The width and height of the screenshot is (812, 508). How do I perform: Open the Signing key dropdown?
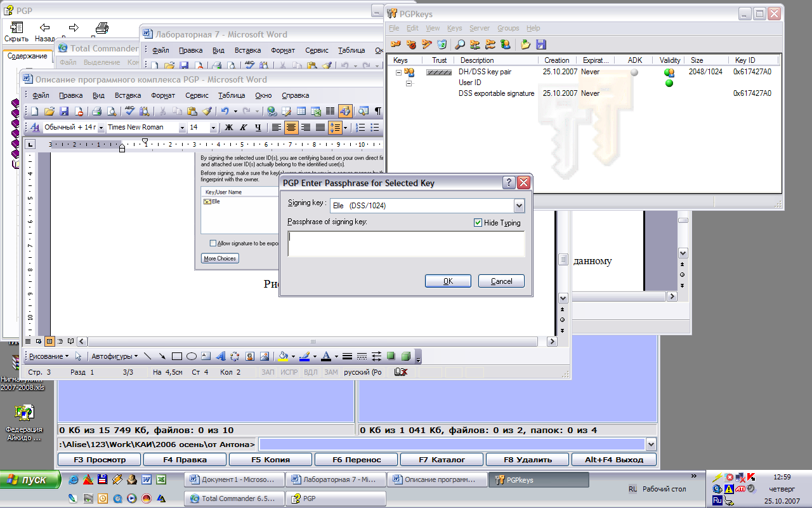point(519,206)
